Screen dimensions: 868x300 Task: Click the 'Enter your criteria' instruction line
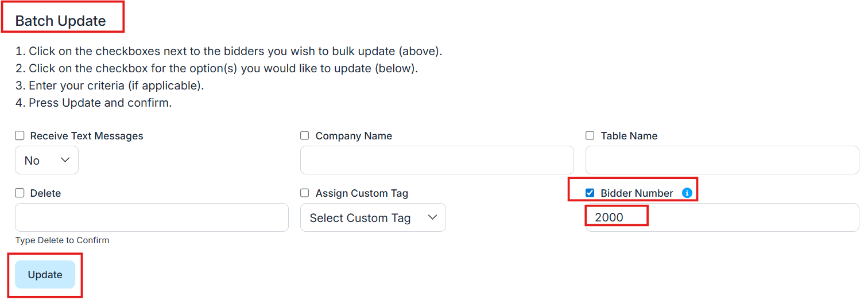click(x=109, y=86)
